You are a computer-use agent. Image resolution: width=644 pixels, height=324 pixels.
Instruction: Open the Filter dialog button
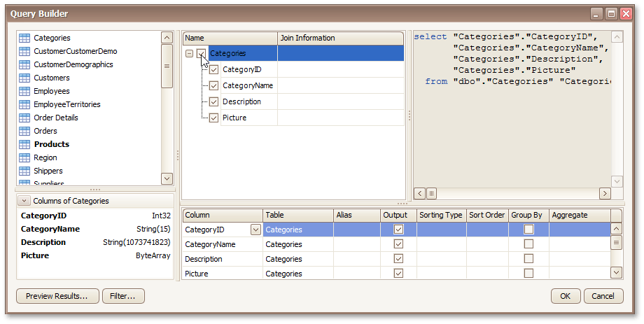[x=123, y=296]
